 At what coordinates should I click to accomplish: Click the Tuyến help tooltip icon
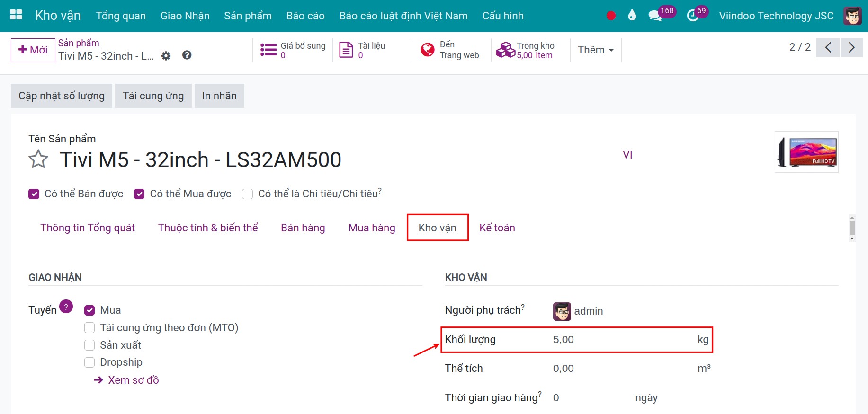click(x=66, y=306)
